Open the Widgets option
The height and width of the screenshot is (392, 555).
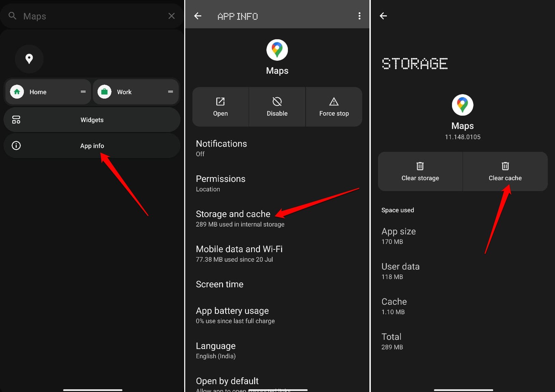click(92, 120)
